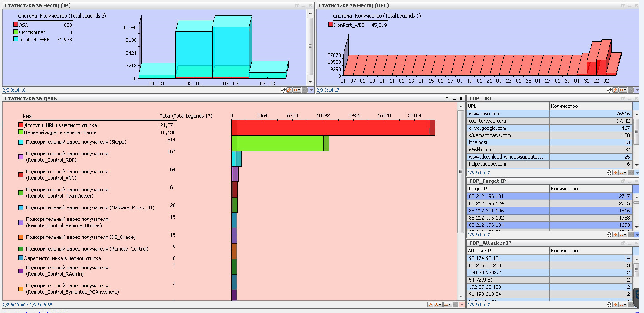The width and height of the screenshot is (644, 313).
Task: Open chart layout dropdown in monthly IP panel
Action: (297, 90)
